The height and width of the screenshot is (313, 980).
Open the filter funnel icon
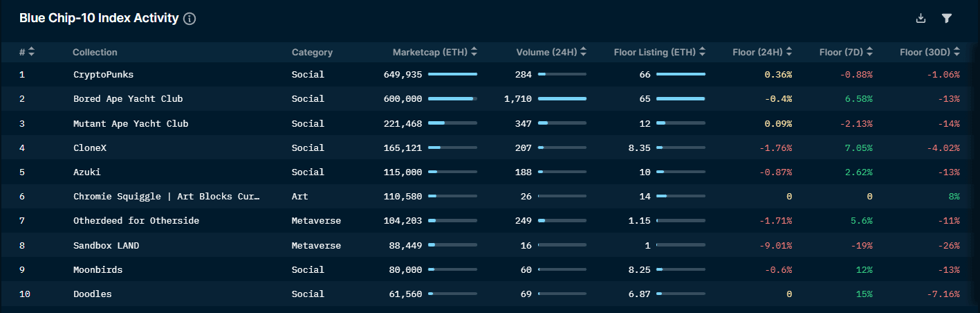947,19
